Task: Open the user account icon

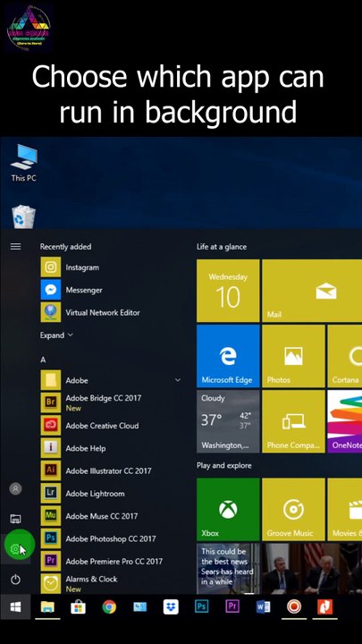Action: [15, 488]
